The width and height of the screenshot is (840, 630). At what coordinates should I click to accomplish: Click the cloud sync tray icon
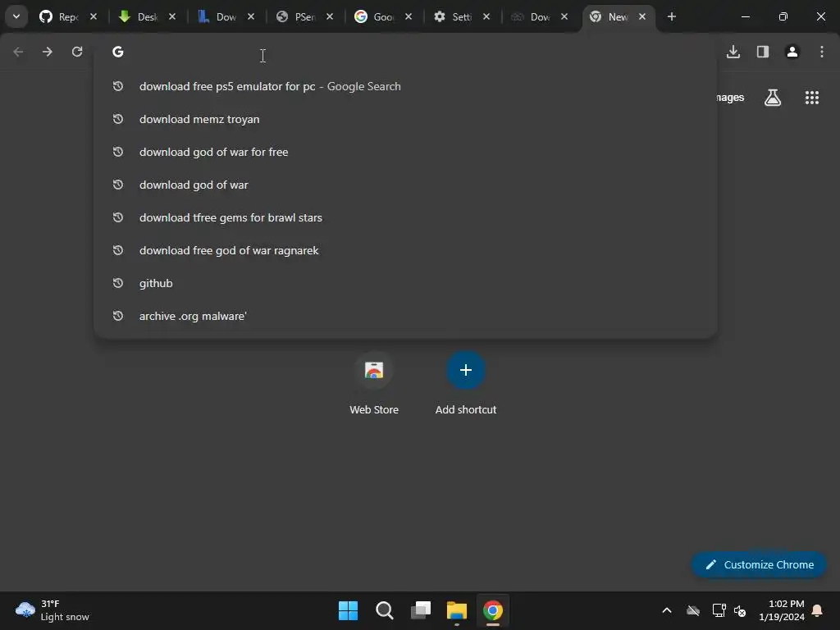point(693,610)
